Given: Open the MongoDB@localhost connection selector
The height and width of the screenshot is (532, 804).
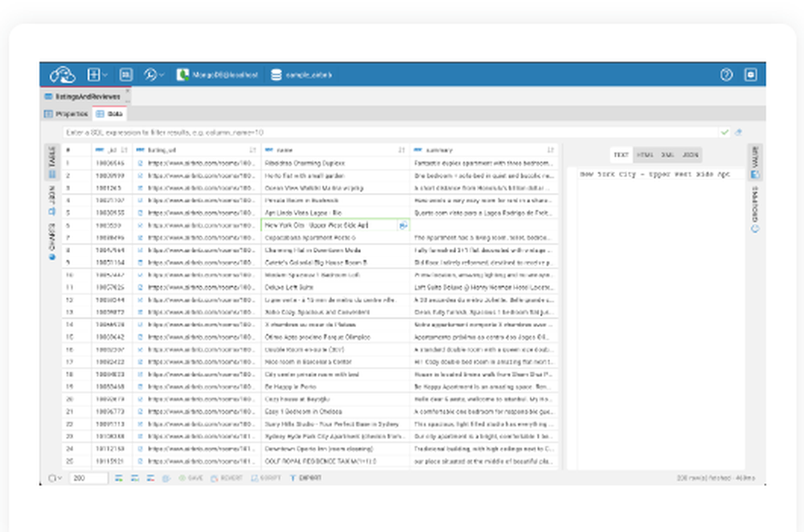Looking at the screenshot, I should pyautogui.click(x=217, y=75).
